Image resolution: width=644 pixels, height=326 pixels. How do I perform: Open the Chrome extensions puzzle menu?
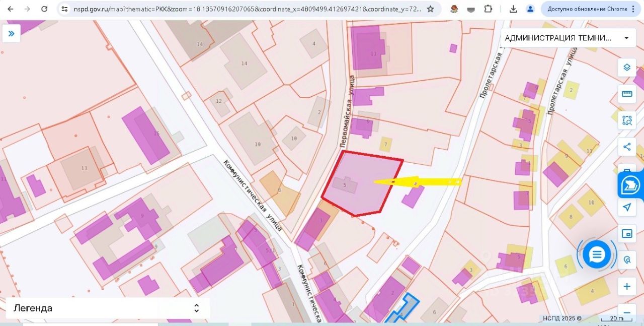pos(488,9)
